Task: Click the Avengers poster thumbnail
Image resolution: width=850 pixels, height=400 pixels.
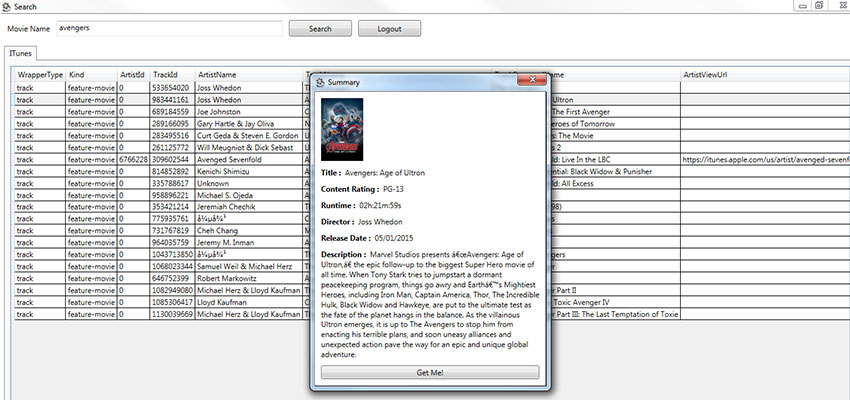Action: coord(342,129)
